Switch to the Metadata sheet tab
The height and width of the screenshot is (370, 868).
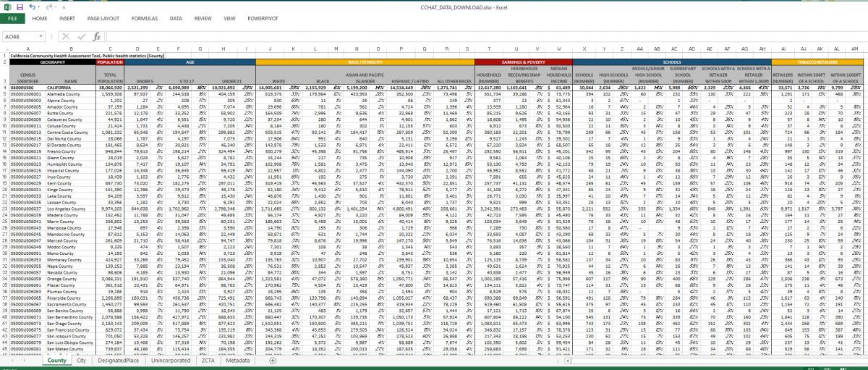pos(237,360)
